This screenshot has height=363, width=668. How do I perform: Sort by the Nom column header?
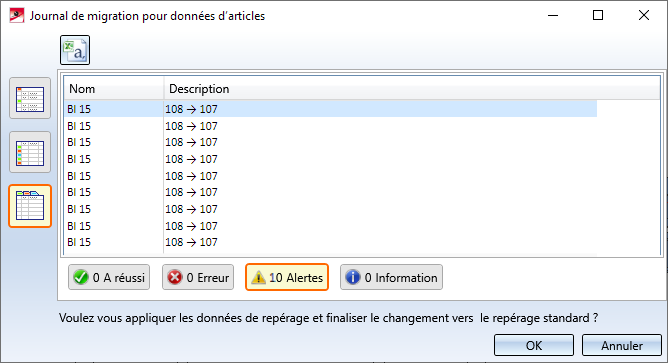(x=114, y=89)
